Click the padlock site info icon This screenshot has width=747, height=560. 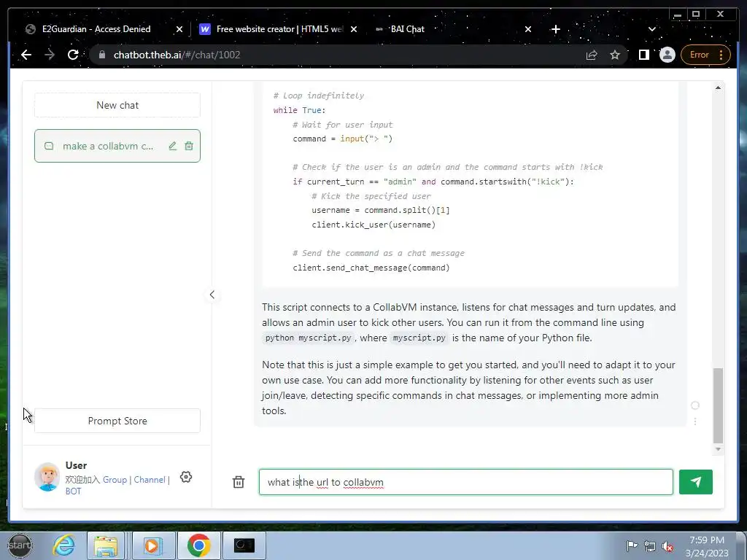coord(102,55)
